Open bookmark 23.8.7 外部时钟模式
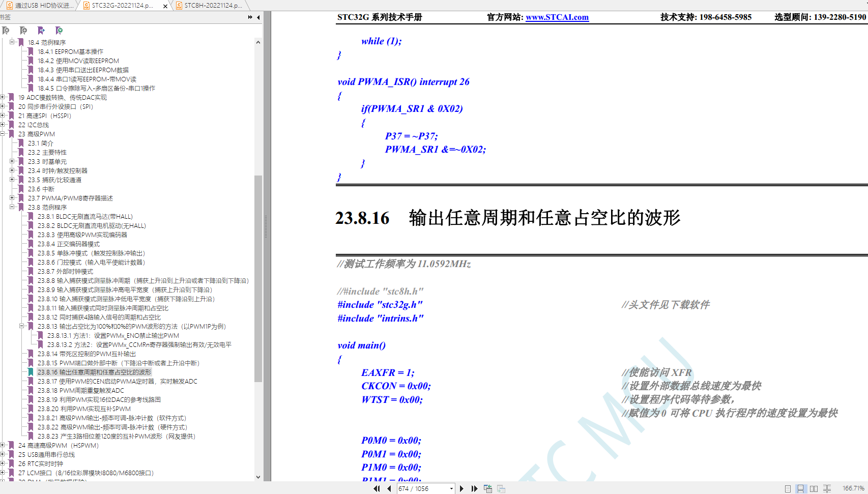This screenshot has height=494, width=868. pyautogui.click(x=65, y=272)
